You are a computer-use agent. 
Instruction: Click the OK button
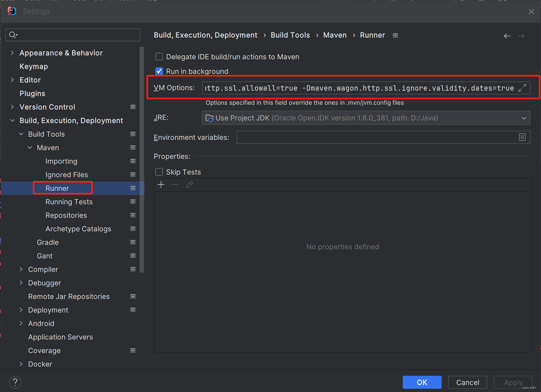click(422, 382)
